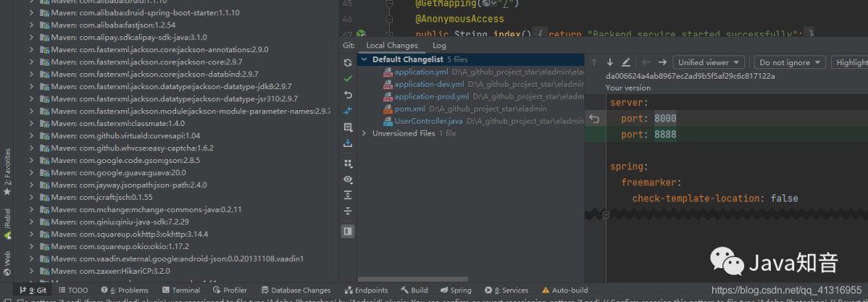
Task: Select application.yml in the changelist
Action: [x=420, y=72]
